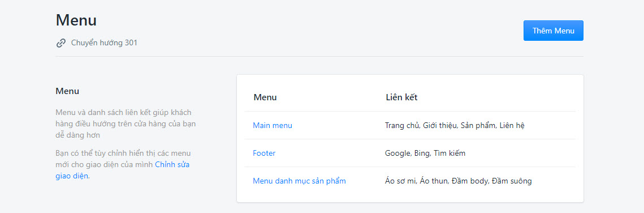Viewport: 644px width, 213px height.
Task: Open the Chuyển hướng 301 link
Action: point(104,42)
